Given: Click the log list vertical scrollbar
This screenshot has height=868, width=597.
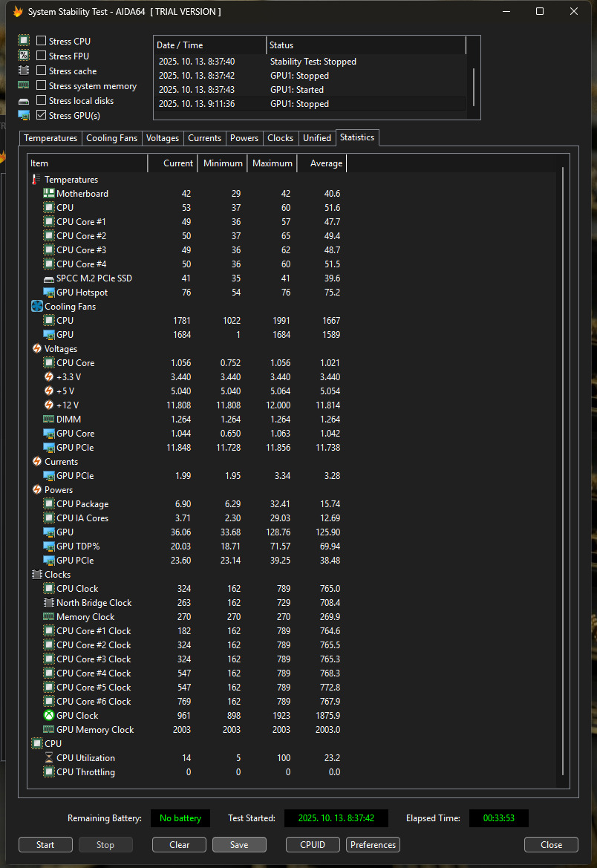Looking at the screenshot, I should pos(474,86).
